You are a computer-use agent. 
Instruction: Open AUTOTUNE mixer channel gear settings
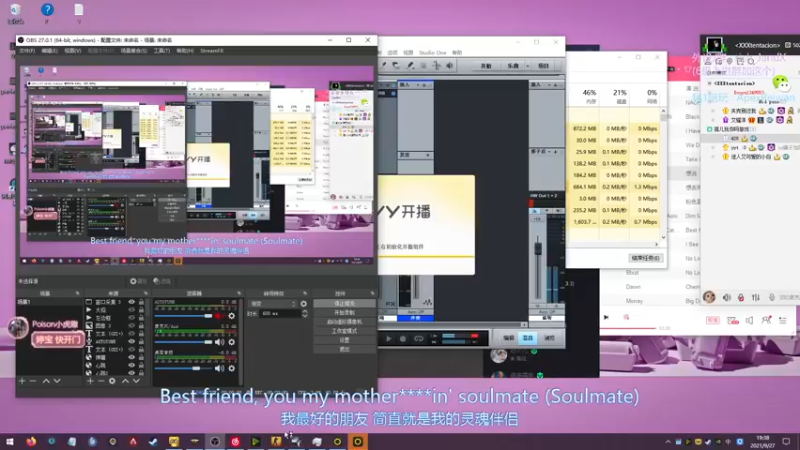[x=232, y=316]
